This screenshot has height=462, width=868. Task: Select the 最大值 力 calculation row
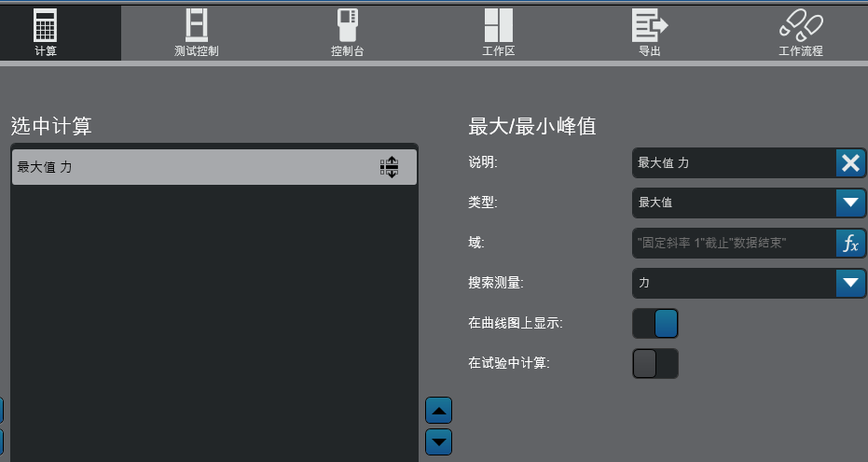click(214, 167)
